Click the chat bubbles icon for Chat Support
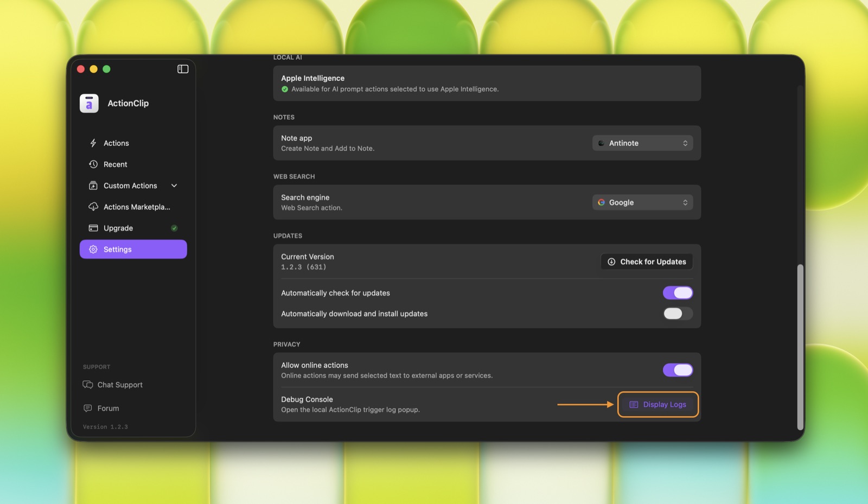 tap(88, 385)
